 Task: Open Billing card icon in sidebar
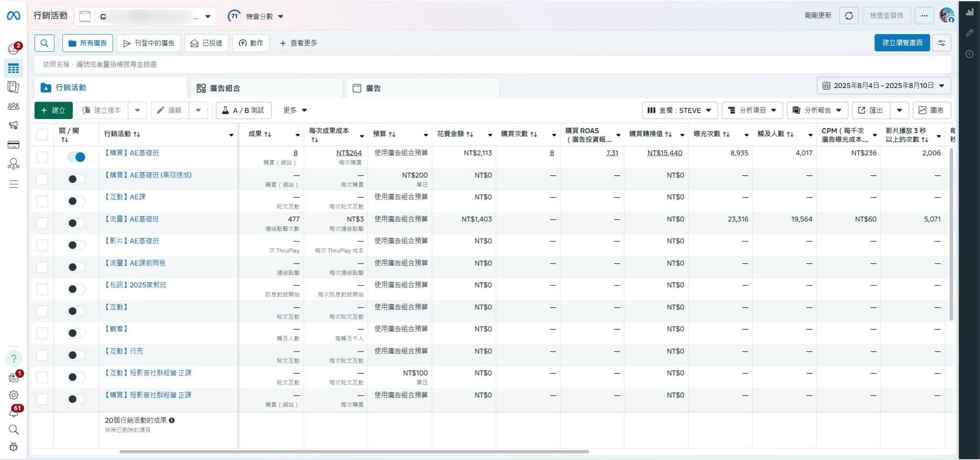[x=14, y=145]
